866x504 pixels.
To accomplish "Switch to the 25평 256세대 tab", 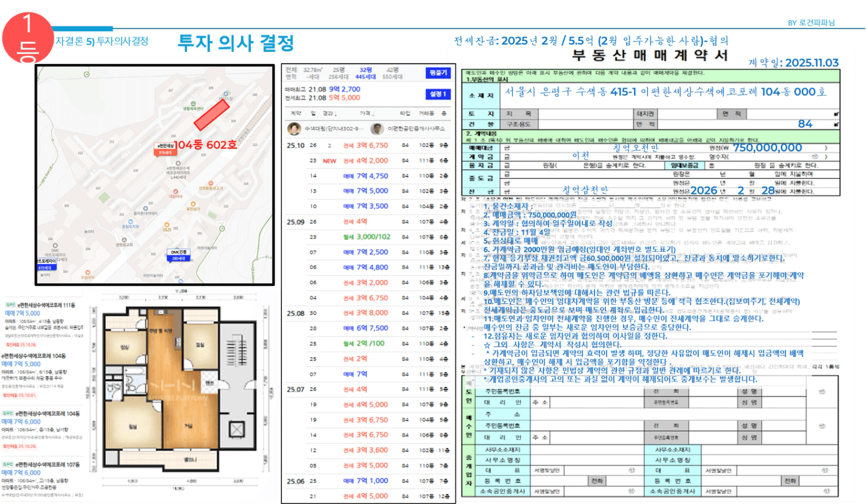I will 339,73.
